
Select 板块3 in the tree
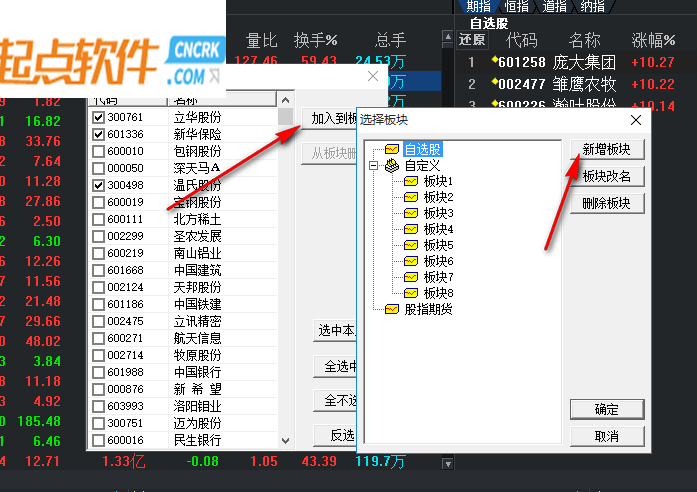[x=438, y=213]
